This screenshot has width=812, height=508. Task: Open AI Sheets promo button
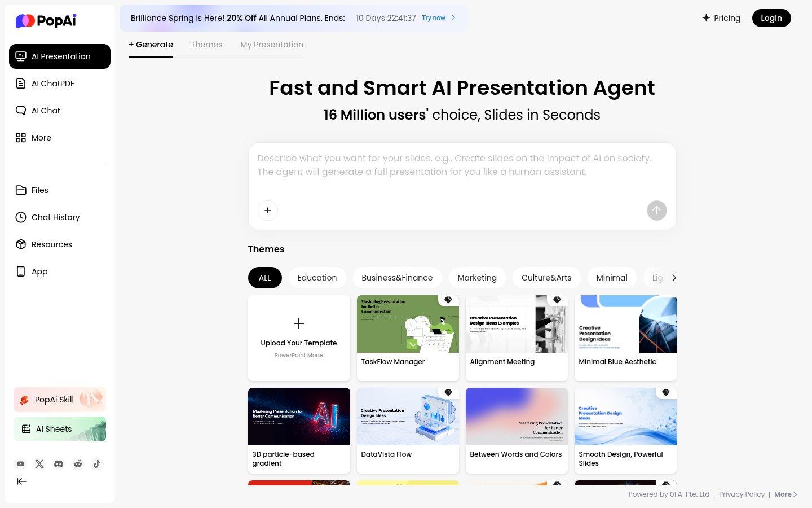tap(60, 429)
